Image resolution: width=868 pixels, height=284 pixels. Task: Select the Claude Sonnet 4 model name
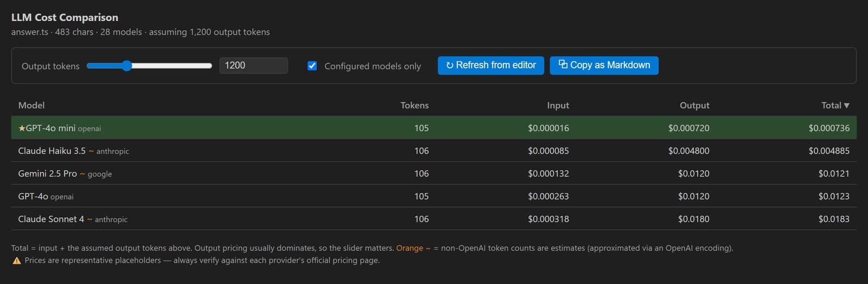click(51, 219)
